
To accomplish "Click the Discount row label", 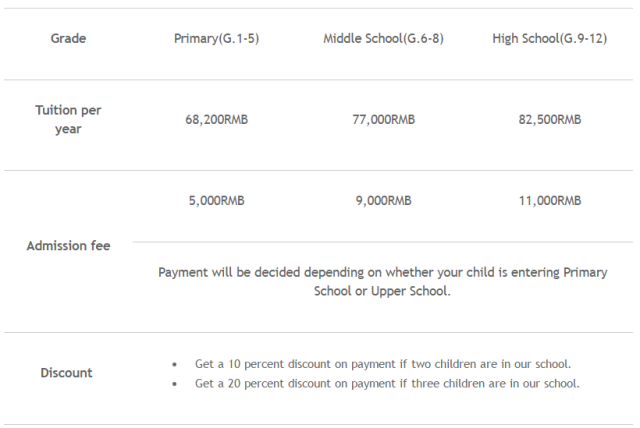I will click(x=67, y=373).
